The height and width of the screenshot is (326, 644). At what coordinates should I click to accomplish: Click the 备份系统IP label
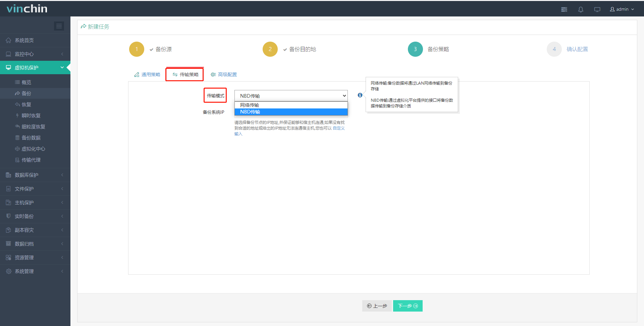click(213, 112)
